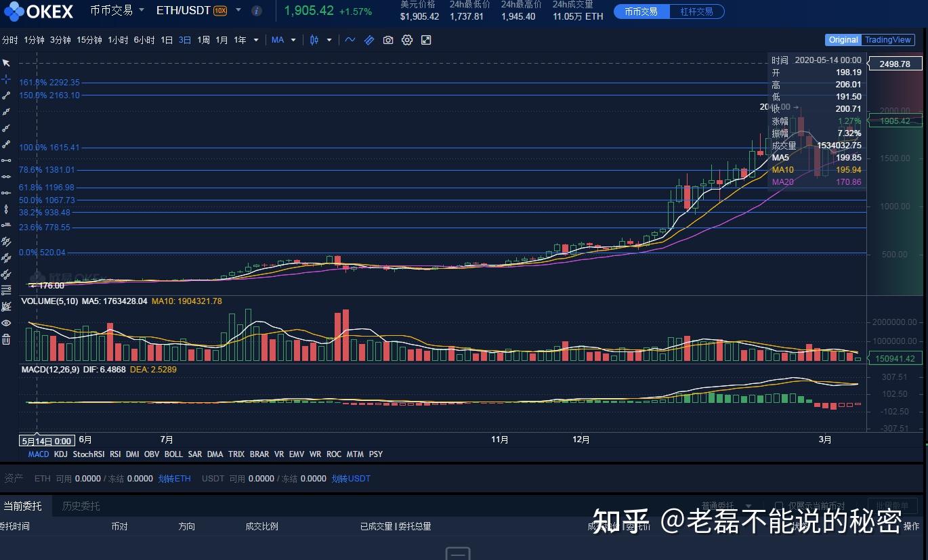Select the OBV sub-indicator

[x=152, y=454]
